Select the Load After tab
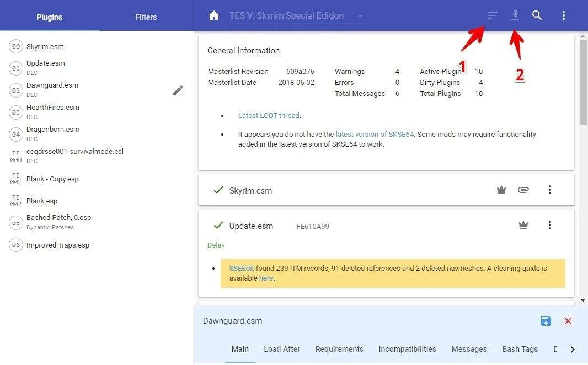588x365 pixels. coord(282,349)
